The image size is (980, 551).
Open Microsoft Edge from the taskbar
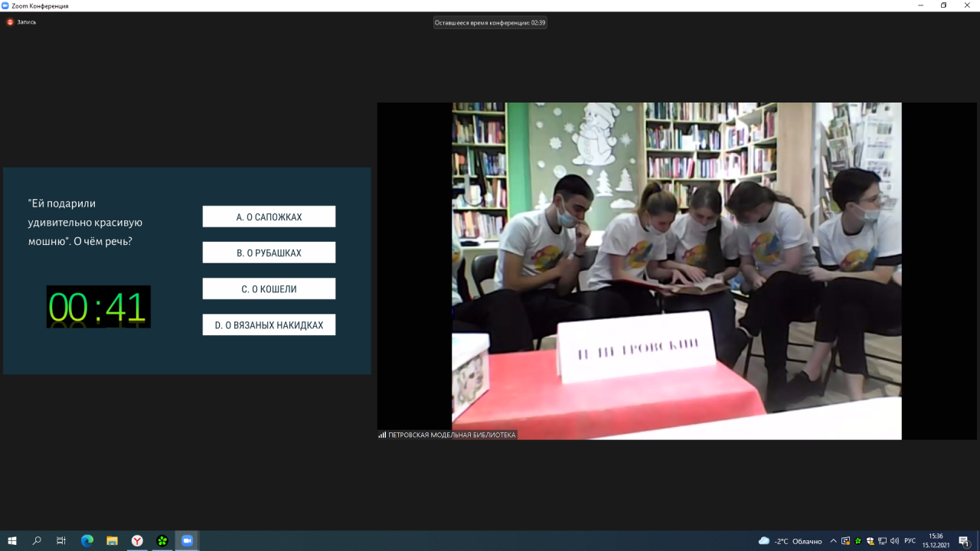87,540
